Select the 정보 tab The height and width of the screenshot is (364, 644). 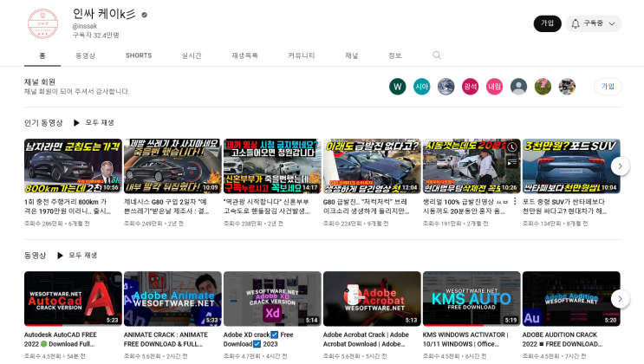pos(394,55)
